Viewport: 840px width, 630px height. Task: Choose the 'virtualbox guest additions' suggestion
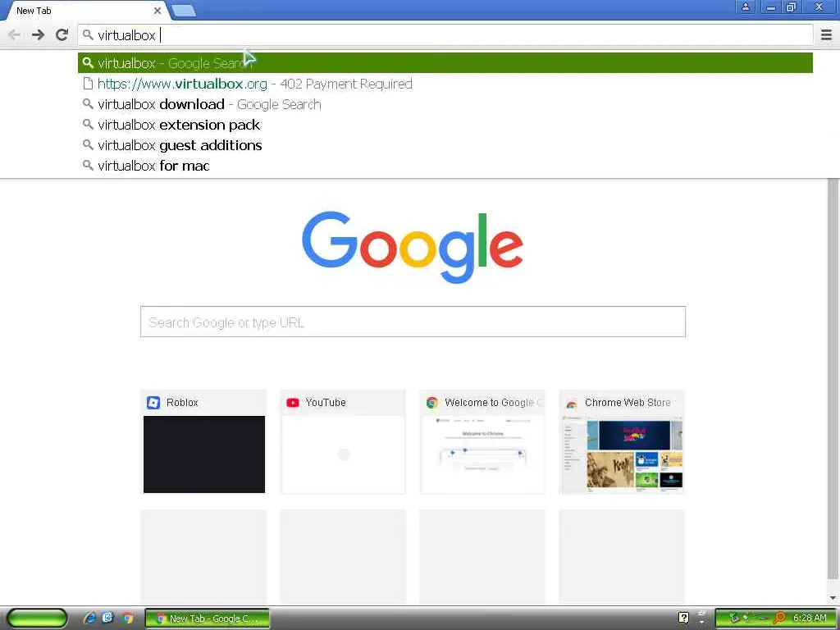445,145
